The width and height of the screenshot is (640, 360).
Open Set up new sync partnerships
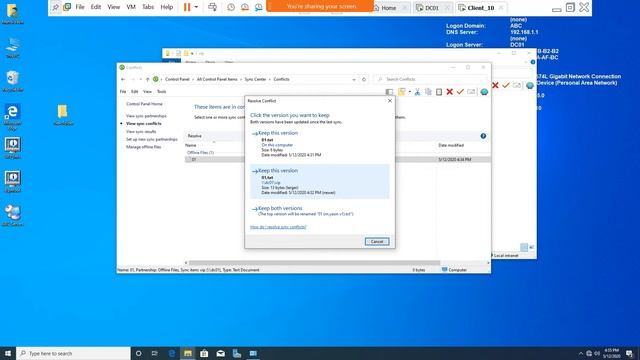pyautogui.click(x=151, y=139)
